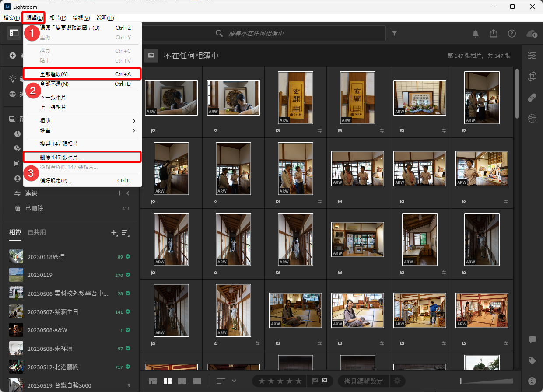
Task: Click the share/export icon in top bar
Action: [494, 34]
